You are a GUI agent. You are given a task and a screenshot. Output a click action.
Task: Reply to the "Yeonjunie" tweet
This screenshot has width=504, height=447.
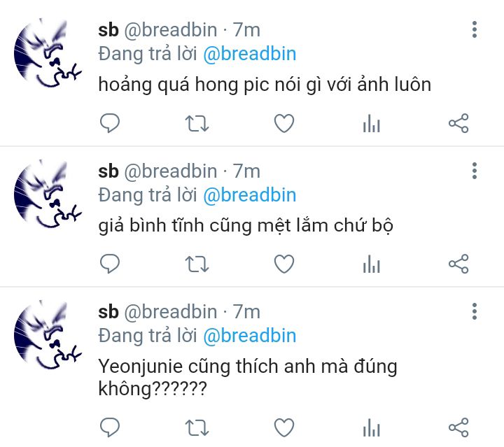point(110,427)
